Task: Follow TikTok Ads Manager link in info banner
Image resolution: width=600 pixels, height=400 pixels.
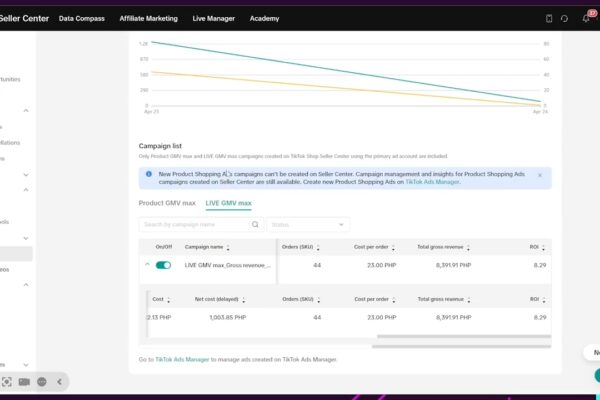Action: (x=432, y=182)
